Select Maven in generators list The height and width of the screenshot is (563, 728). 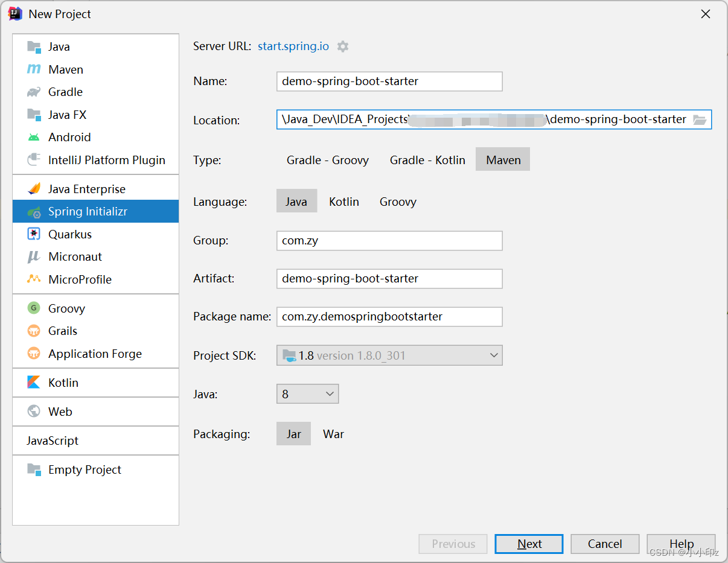tap(95, 69)
